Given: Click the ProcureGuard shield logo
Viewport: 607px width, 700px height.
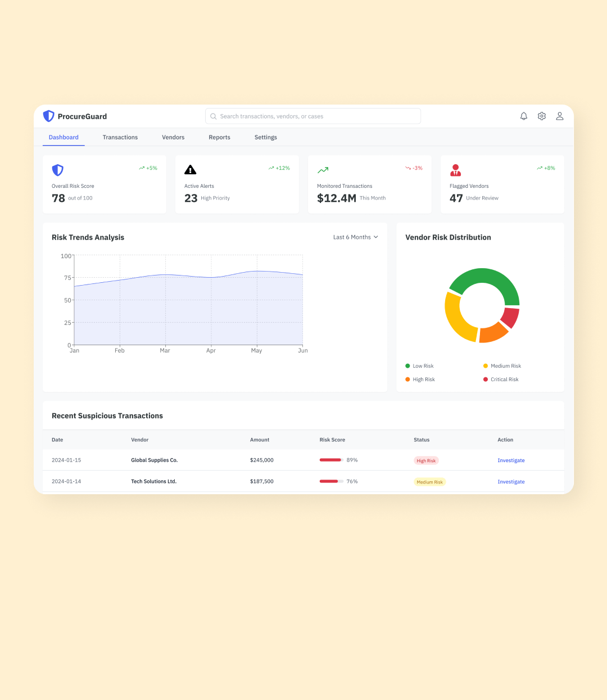Looking at the screenshot, I should [x=49, y=116].
